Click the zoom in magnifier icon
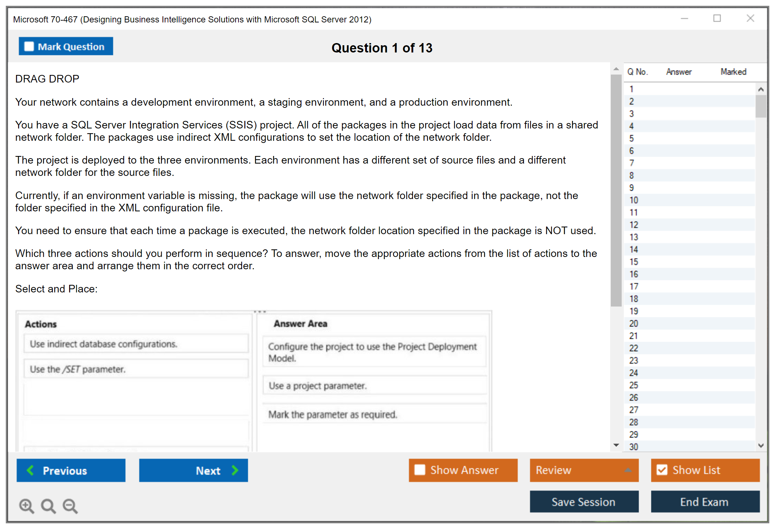The image size is (778, 532). 26,505
